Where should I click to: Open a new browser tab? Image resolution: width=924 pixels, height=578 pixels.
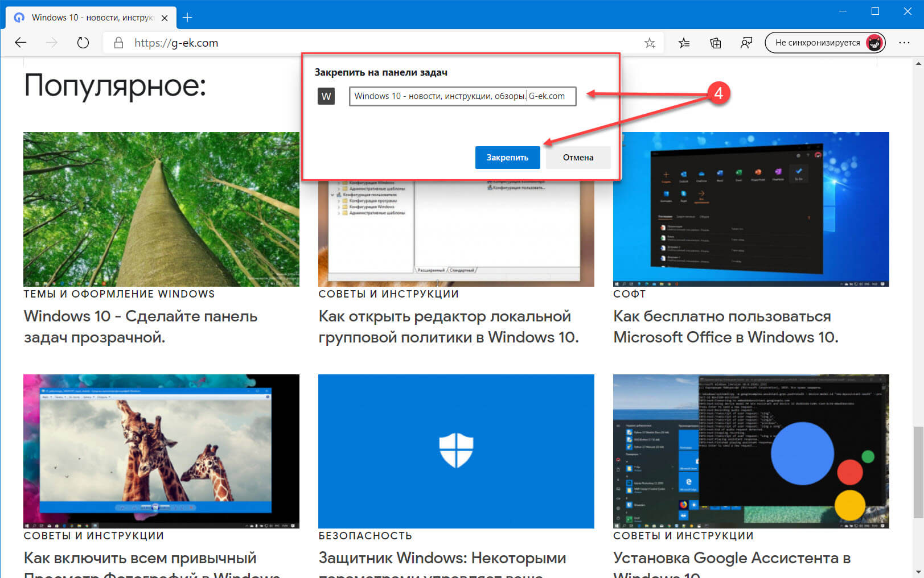pos(187,18)
